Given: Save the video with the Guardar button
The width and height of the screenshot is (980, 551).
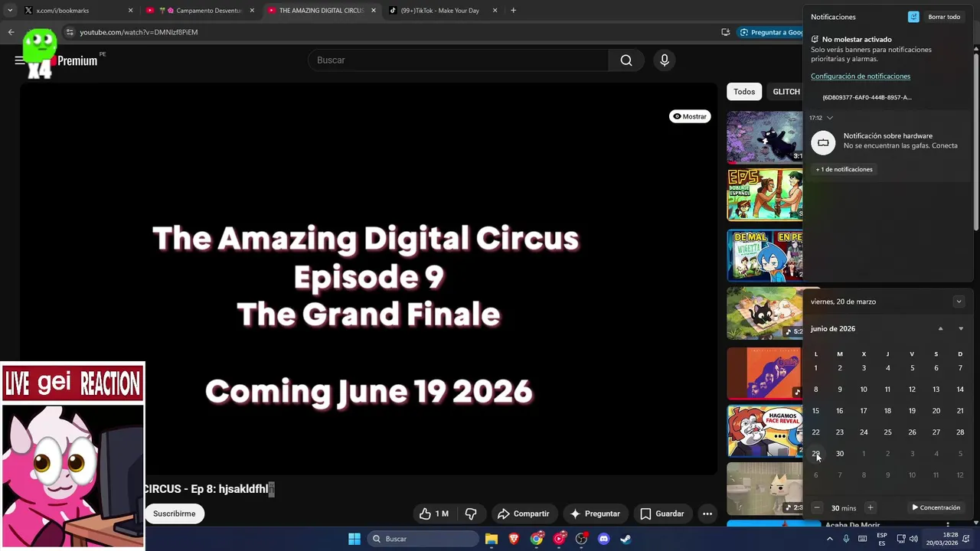Looking at the screenshot, I should [662, 514].
